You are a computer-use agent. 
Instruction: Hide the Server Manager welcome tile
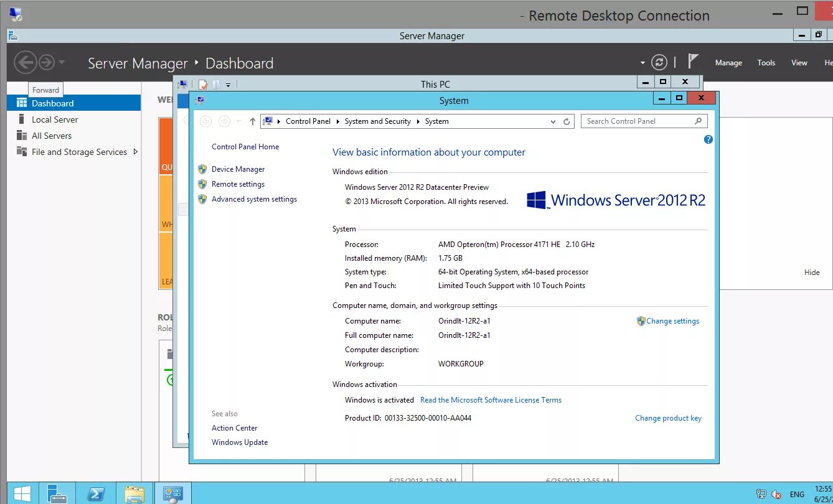[812, 273]
